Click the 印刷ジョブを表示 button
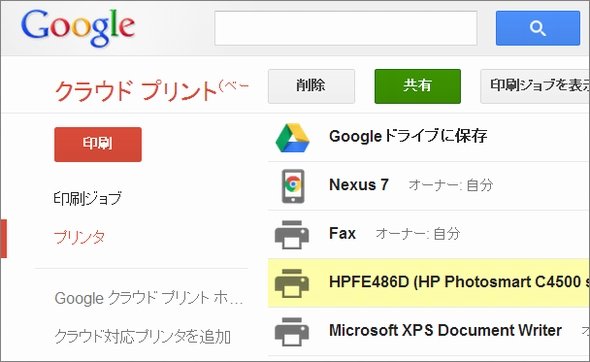The width and height of the screenshot is (590, 362). 535,86
